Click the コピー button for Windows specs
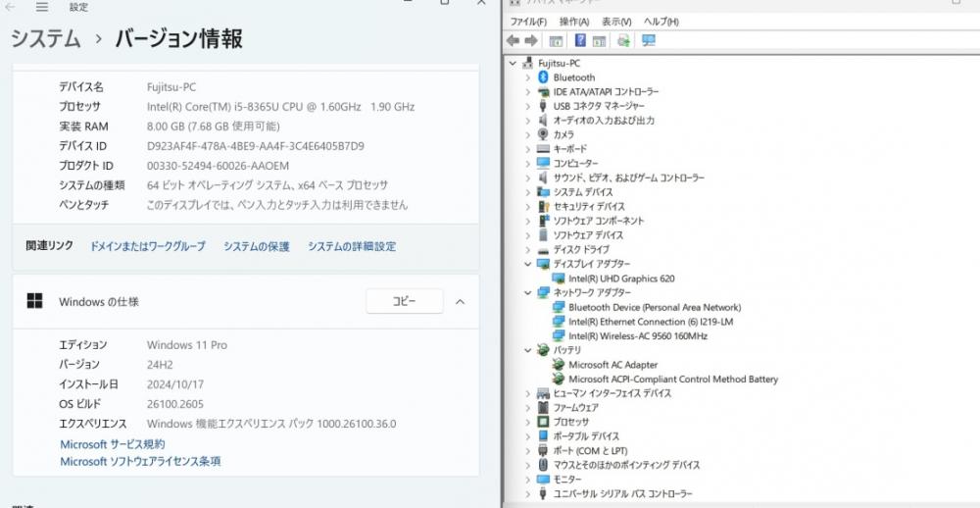The height and width of the screenshot is (508, 980). pyautogui.click(x=405, y=301)
